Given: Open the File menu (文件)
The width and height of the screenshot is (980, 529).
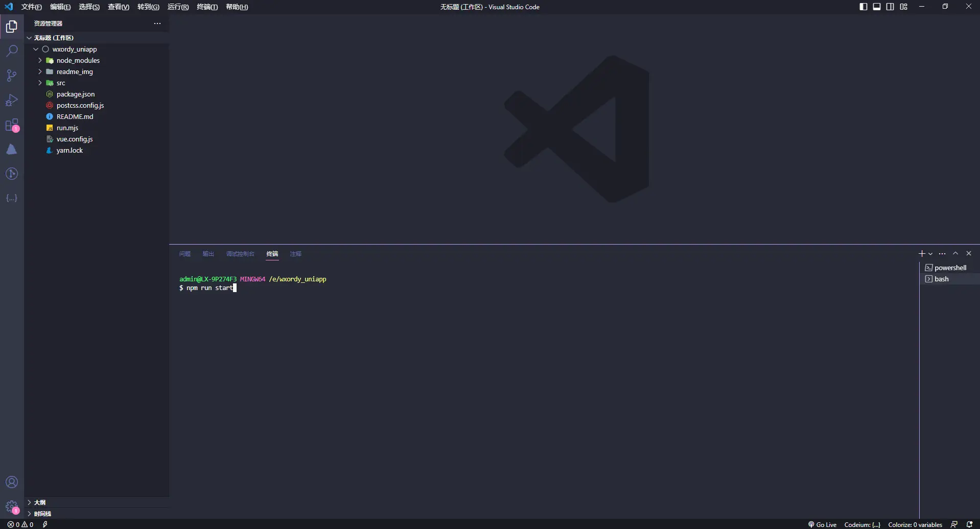Looking at the screenshot, I should (x=32, y=7).
